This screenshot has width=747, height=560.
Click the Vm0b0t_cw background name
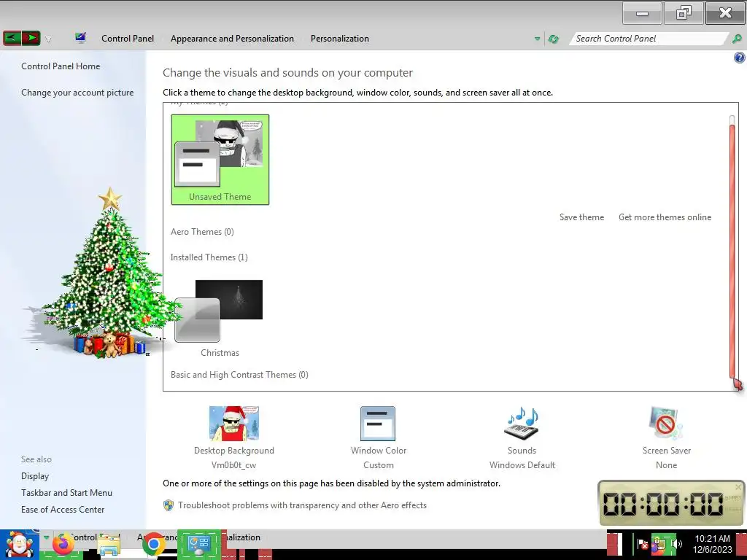click(x=234, y=465)
